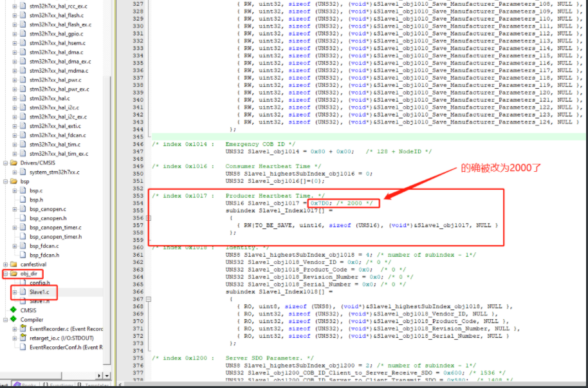Select stm32h7xx_hal_rcc_ex.c in the tree
588x388 pixels.
pyautogui.click(x=59, y=6)
